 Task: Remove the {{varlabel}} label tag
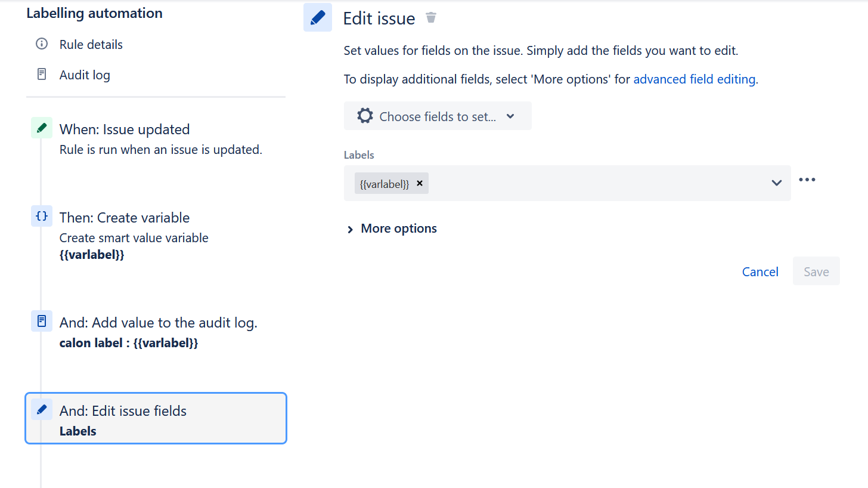(420, 183)
